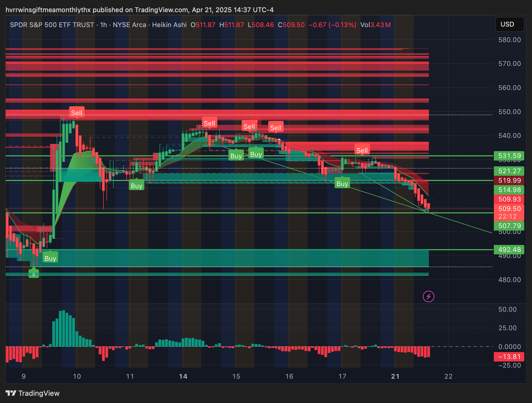Open the TradingView logo link

click(x=33, y=393)
